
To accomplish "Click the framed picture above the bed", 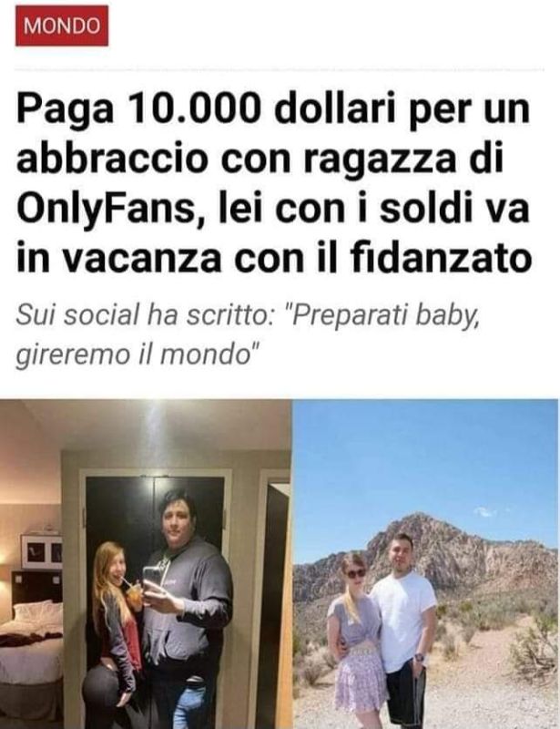I will 42,552.
